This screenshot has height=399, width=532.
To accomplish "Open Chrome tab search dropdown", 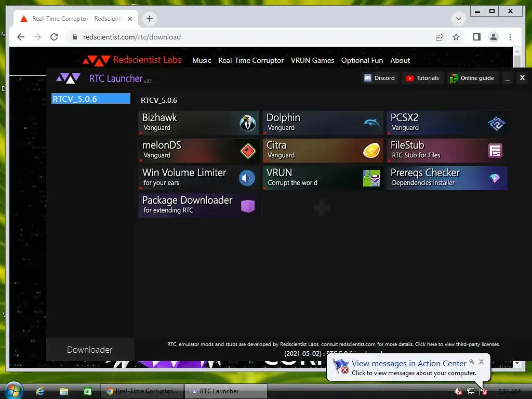I will pos(458,19).
